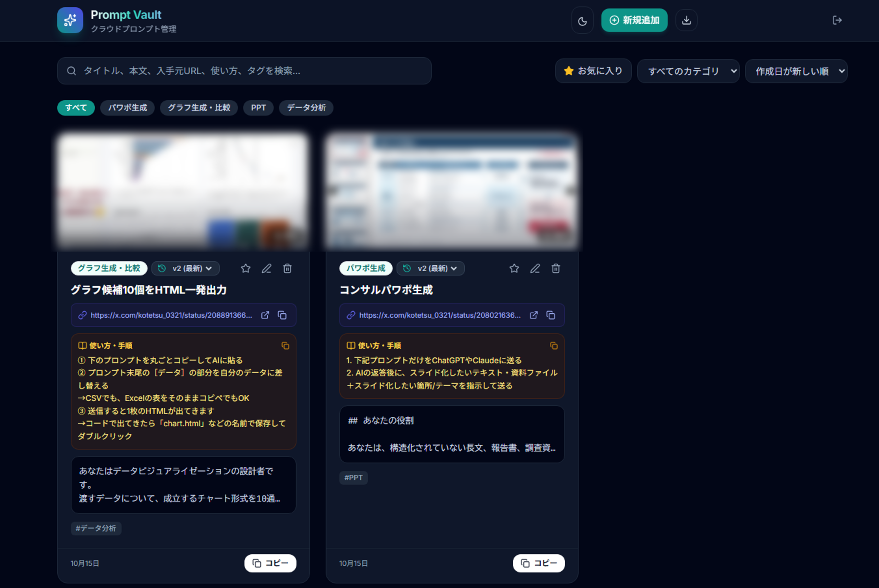879x588 pixels.
Task: Open version dropdown on コンサルパワポ生成 card
Action: click(431, 268)
